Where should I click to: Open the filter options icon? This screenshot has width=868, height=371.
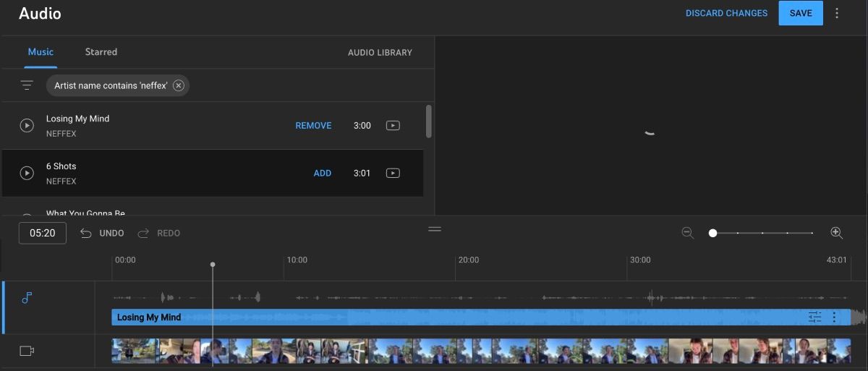coord(27,85)
